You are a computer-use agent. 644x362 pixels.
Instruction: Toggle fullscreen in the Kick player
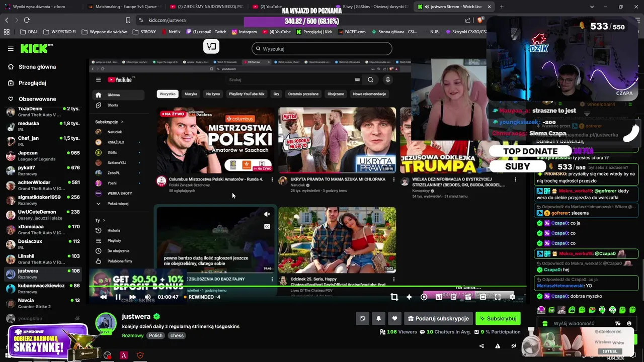tap(498, 297)
